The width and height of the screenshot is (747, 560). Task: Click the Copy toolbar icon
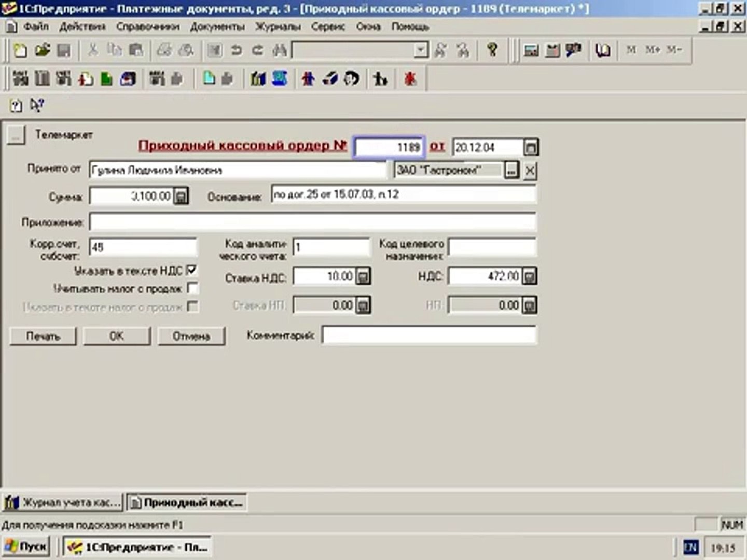click(114, 50)
